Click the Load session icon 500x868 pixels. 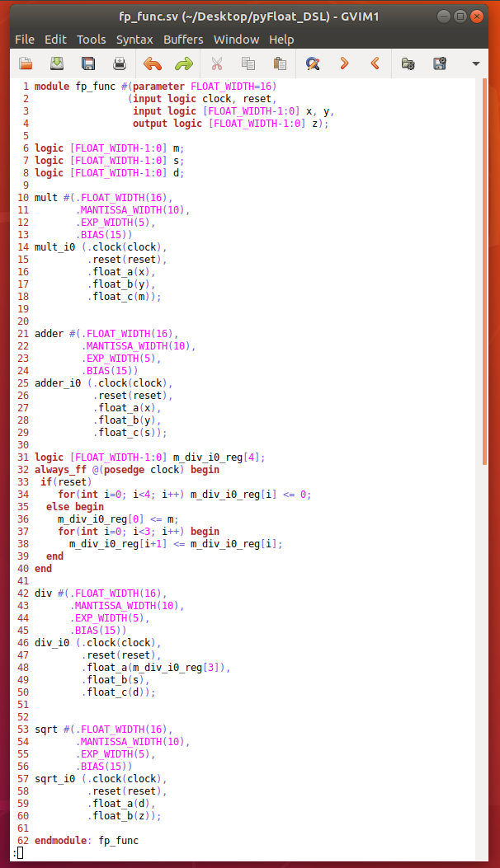(408, 63)
